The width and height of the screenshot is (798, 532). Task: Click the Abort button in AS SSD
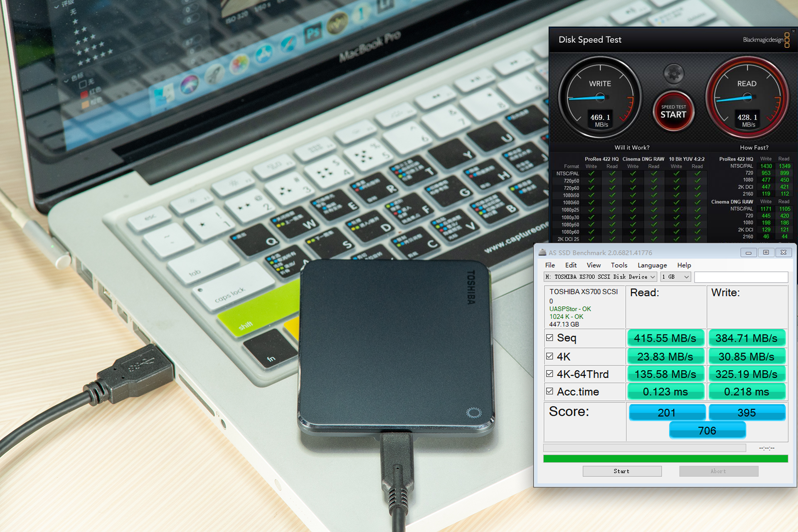(719, 471)
